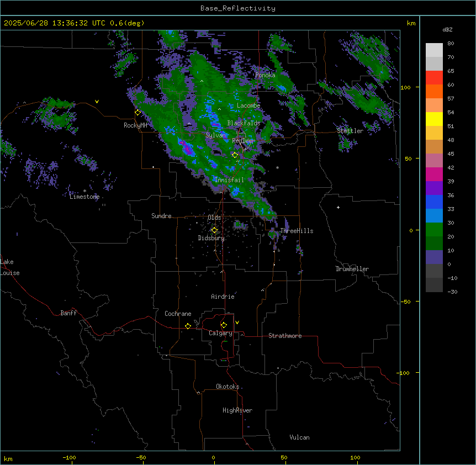Click the Lacombe city label

point(248,105)
